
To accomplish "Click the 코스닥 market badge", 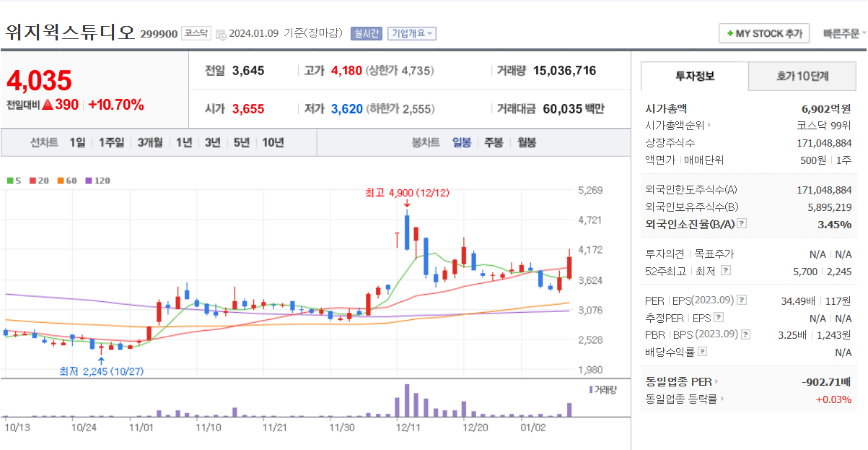I will [x=195, y=33].
